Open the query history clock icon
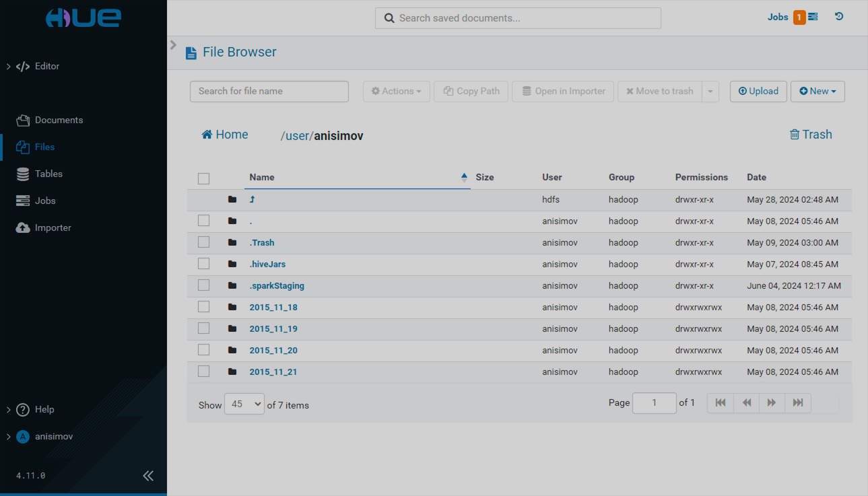The width and height of the screenshot is (868, 496). coord(839,17)
